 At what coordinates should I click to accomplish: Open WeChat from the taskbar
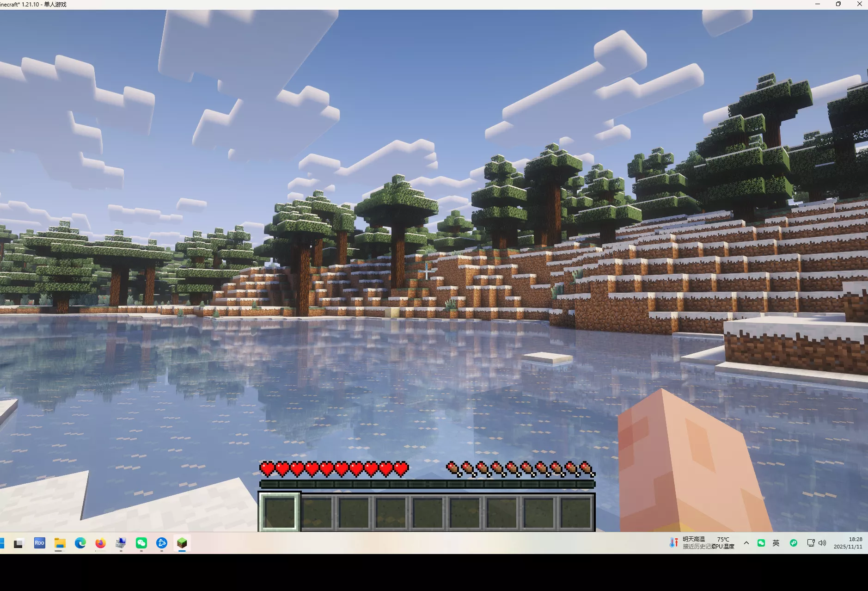pos(141,543)
